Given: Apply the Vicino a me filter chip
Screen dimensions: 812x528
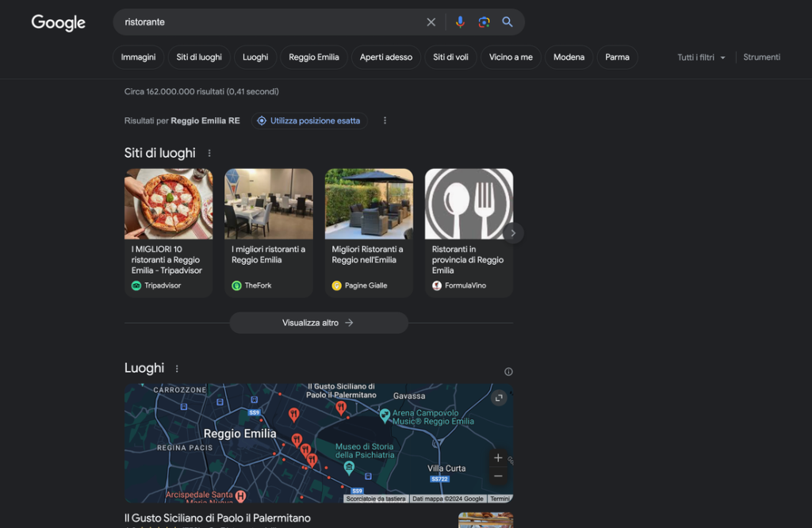Looking at the screenshot, I should (x=511, y=57).
